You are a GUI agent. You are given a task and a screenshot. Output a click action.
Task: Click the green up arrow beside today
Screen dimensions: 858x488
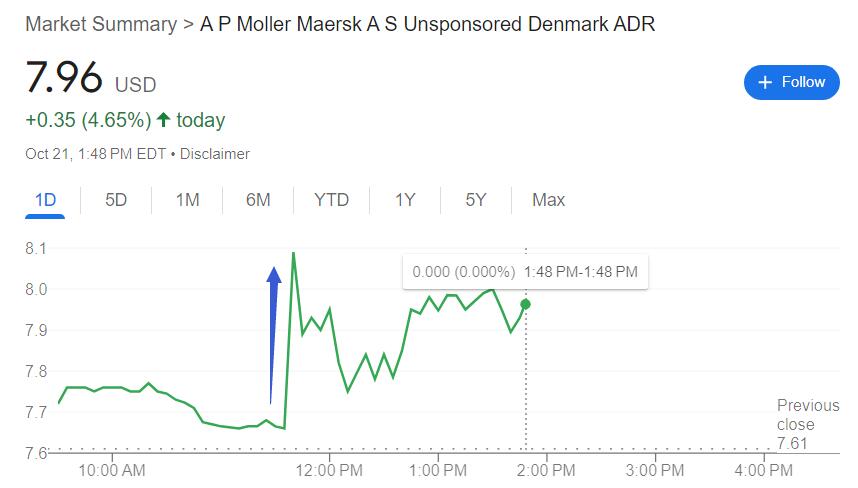[164, 121]
